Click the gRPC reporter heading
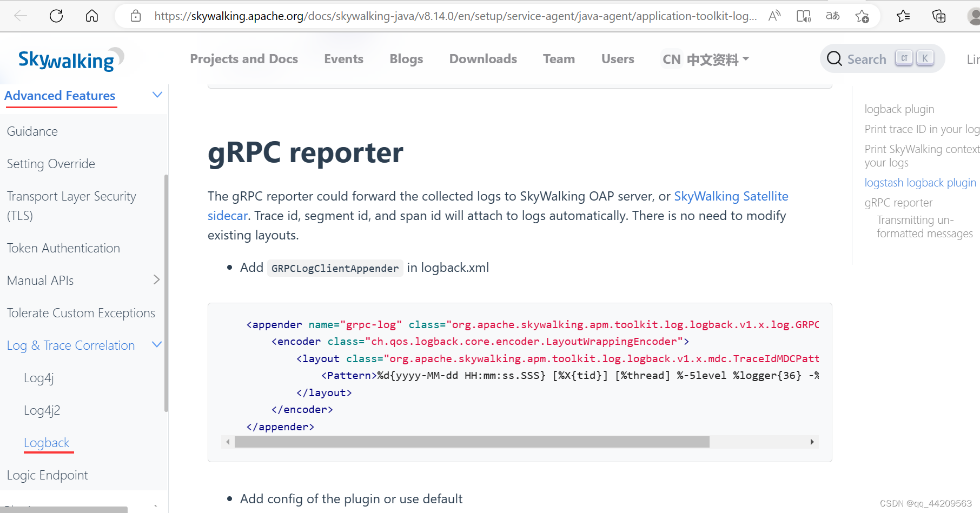Viewport: 980px width, 513px height. pyautogui.click(x=306, y=152)
